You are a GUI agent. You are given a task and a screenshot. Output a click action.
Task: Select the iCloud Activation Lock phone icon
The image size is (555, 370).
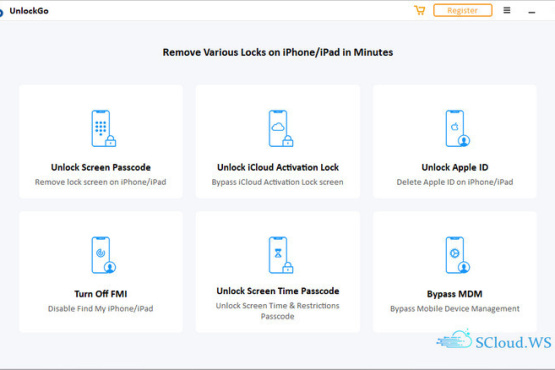click(281, 128)
